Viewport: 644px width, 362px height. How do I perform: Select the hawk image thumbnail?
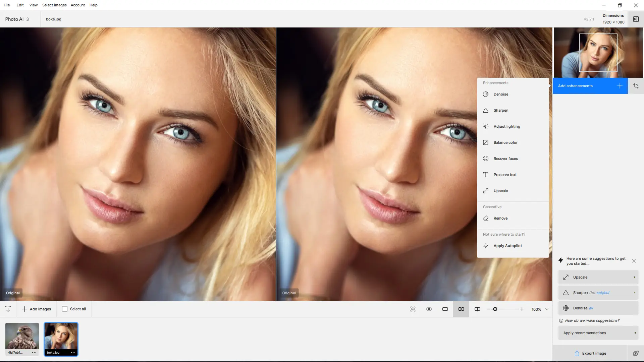point(22,336)
